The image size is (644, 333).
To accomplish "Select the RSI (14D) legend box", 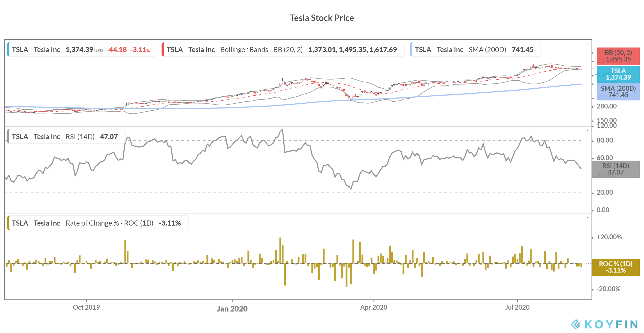I will (66, 136).
